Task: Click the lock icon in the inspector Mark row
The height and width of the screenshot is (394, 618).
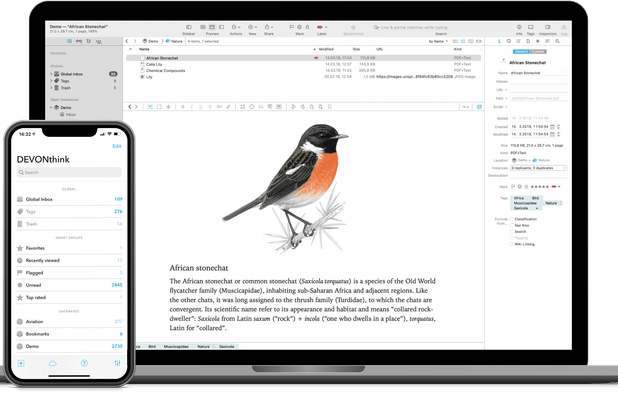Action: [526, 187]
